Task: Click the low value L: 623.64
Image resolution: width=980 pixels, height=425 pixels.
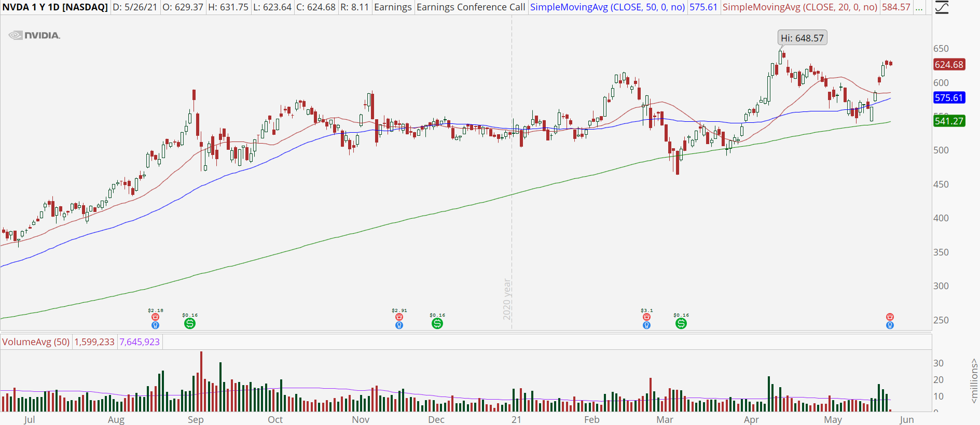Action: (x=272, y=7)
